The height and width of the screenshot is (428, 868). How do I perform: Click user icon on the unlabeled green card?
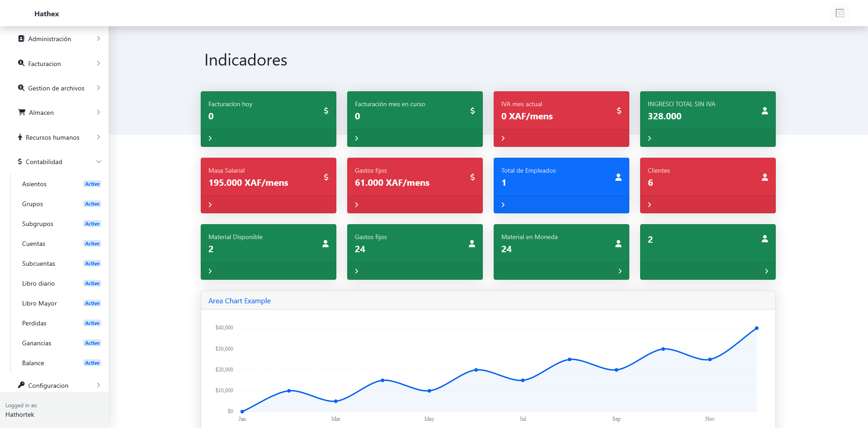point(765,239)
